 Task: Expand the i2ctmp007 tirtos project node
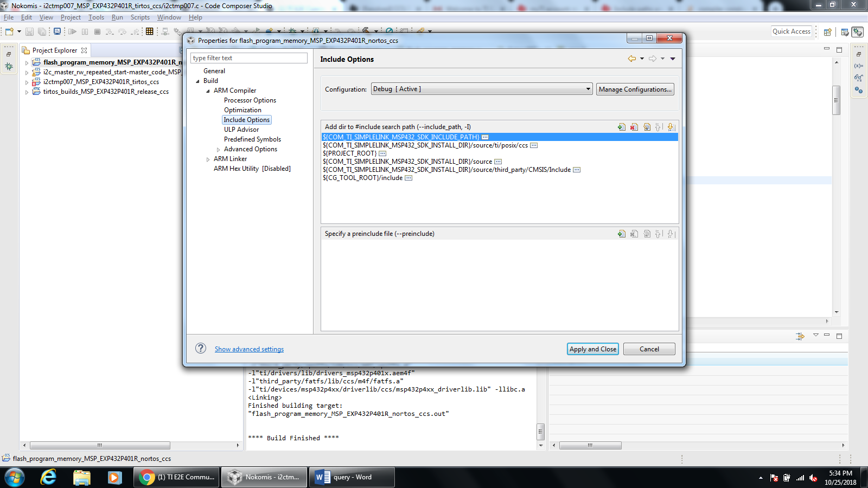(x=27, y=82)
